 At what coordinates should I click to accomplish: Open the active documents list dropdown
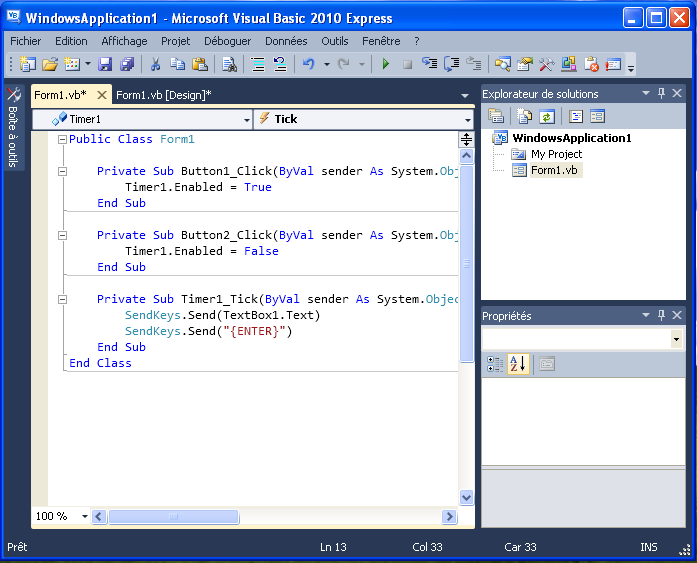[465, 96]
